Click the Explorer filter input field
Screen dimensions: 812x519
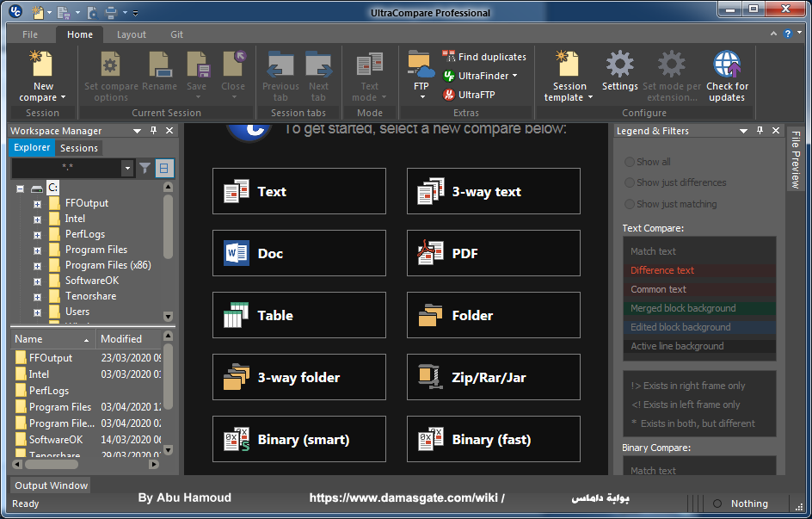coord(67,168)
